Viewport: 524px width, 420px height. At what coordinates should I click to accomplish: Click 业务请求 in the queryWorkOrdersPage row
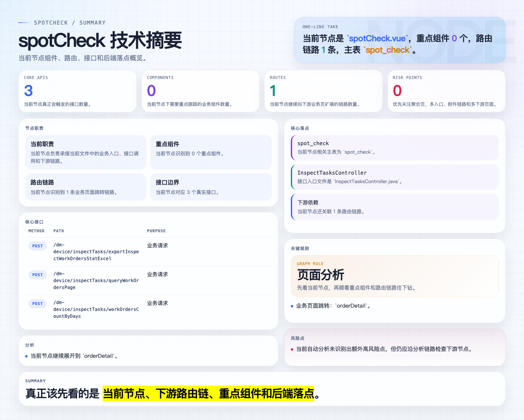tap(158, 274)
